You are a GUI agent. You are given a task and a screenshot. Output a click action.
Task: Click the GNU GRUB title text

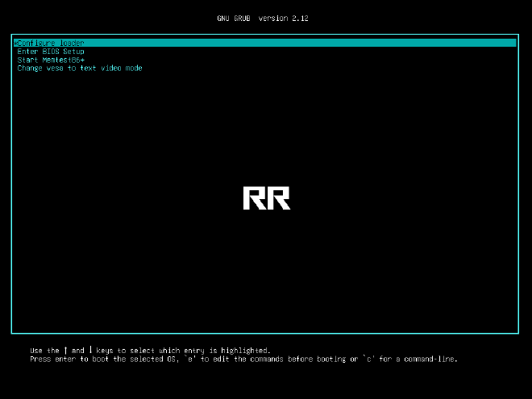click(x=235, y=18)
